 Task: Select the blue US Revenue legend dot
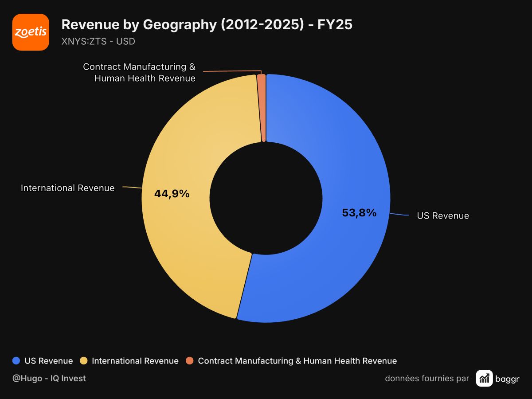pyautogui.click(x=17, y=361)
